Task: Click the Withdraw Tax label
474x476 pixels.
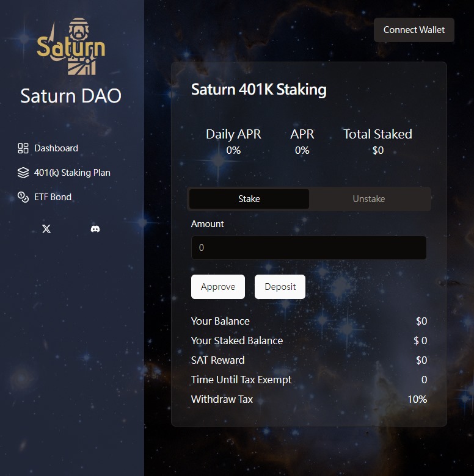Action: pyautogui.click(x=222, y=399)
